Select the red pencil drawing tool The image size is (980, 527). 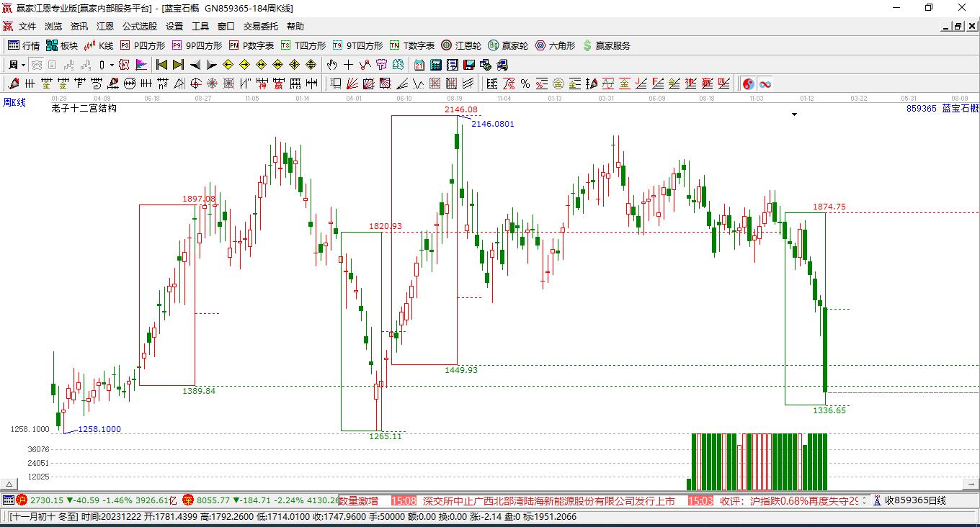(x=14, y=84)
